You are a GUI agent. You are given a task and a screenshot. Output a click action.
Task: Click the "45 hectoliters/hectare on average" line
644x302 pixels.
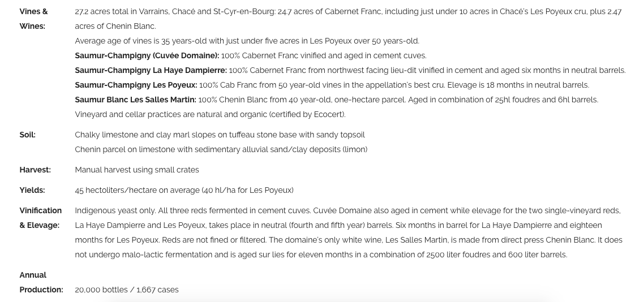click(x=184, y=190)
